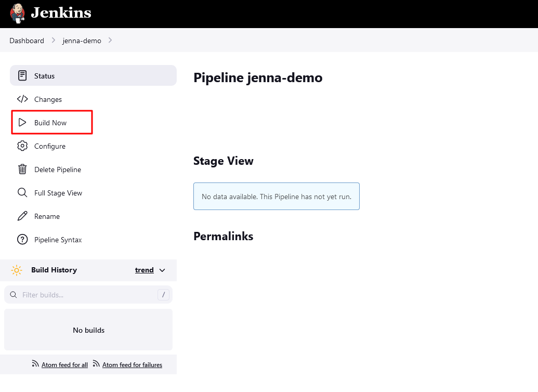Image resolution: width=538 pixels, height=392 pixels.
Task: Click the Jenkins butler logo
Action: pyautogui.click(x=18, y=14)
